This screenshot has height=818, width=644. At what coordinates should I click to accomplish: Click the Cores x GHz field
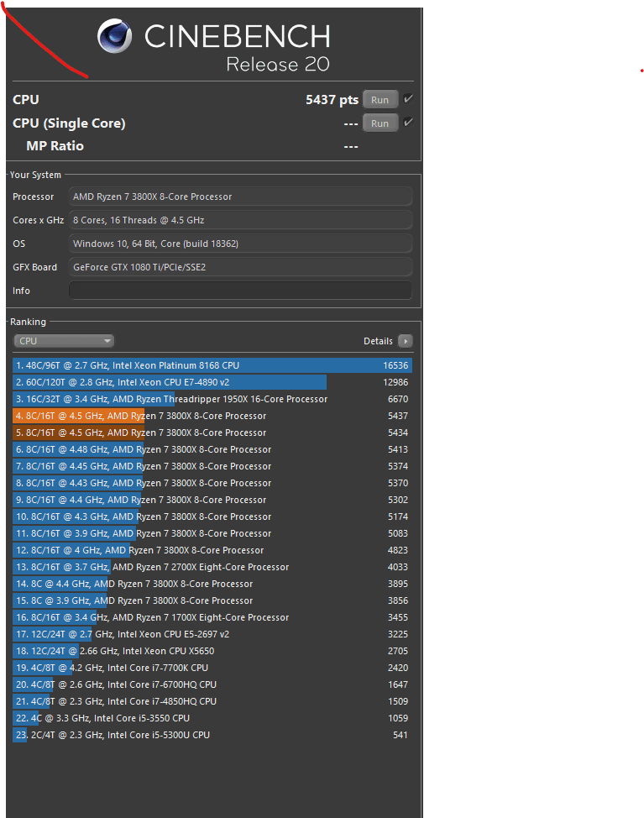[240, 220]
